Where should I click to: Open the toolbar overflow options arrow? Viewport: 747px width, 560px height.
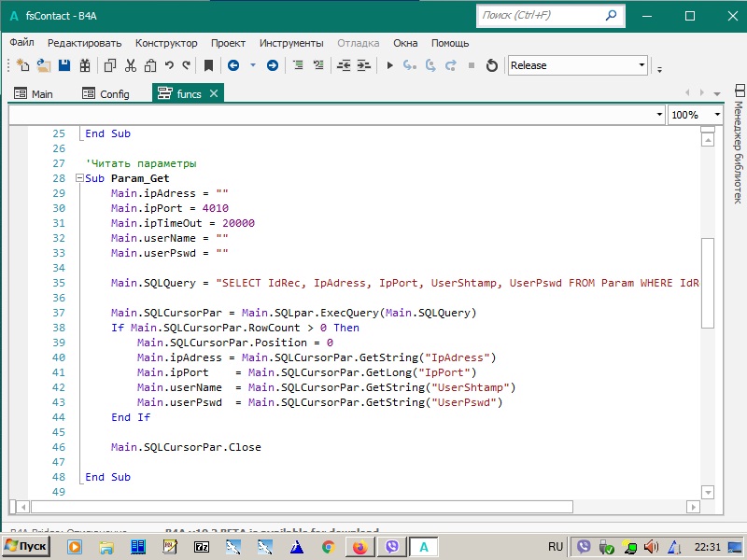tap(659, 69)
